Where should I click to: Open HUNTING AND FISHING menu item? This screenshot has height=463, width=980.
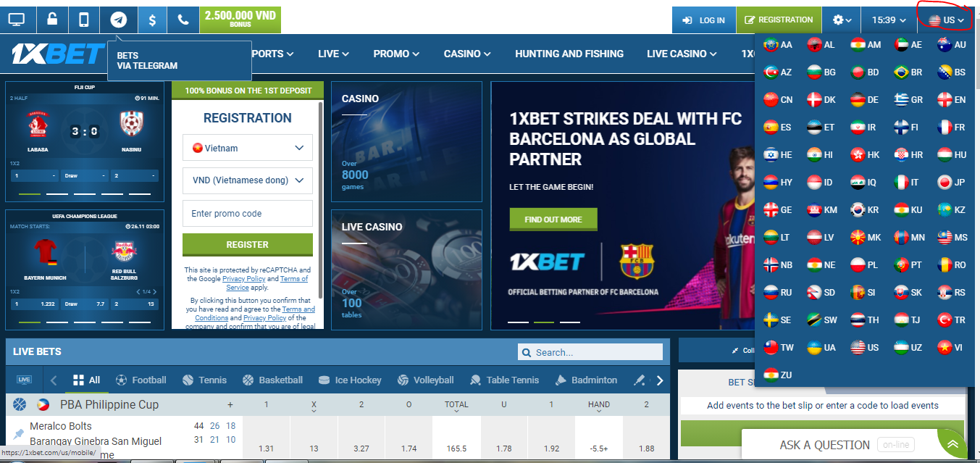click(x=569, y=54)
